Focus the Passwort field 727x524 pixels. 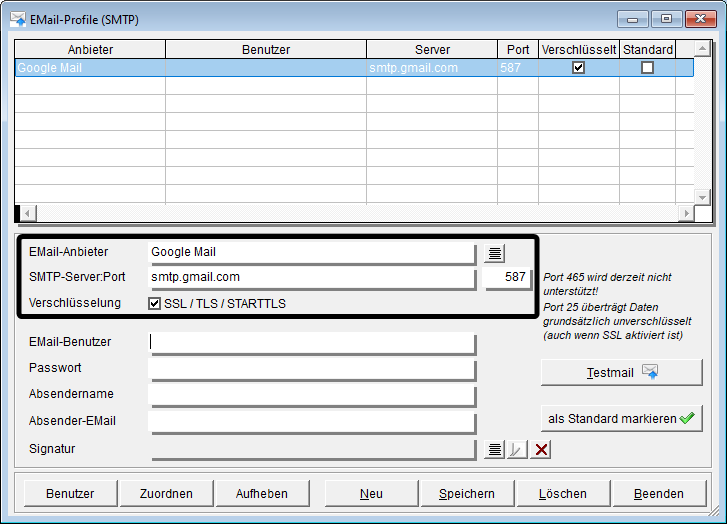tap(312, 369)
